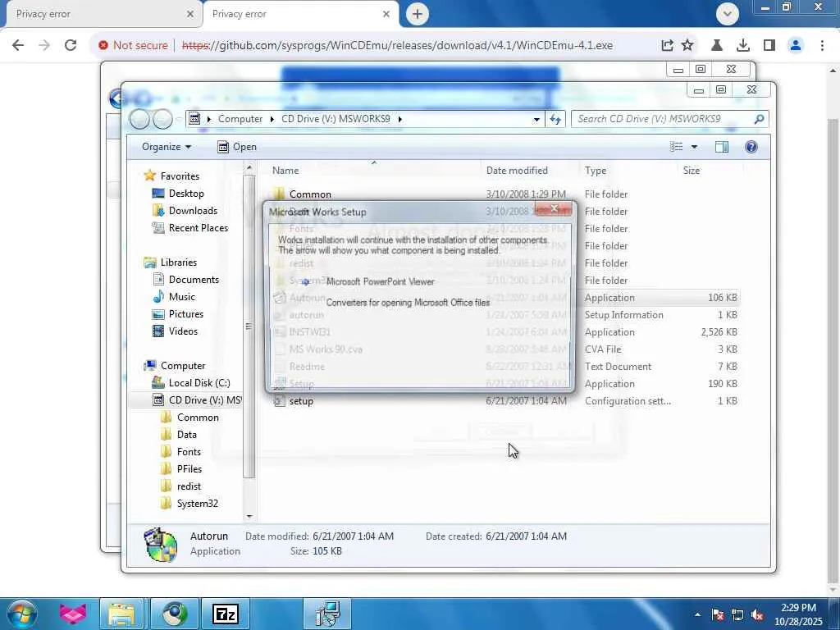The image size is (840, 630).
Task: Open Chrome profile avatar
Action: (x=796, y=46)
